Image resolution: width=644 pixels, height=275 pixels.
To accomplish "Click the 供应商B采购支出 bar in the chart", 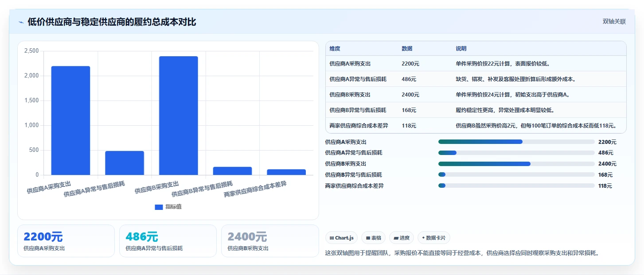I will pos(179,116).
